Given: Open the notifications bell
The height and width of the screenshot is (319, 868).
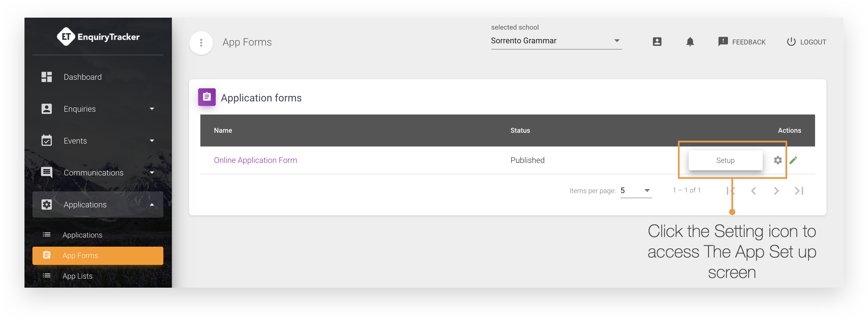Looking at the screenshot, I should coord(690,42).
